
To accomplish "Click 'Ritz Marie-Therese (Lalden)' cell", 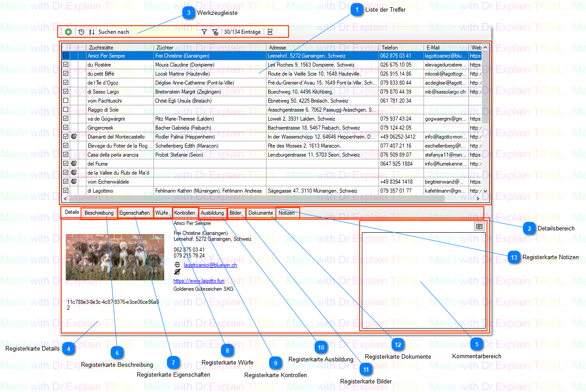I will point(210,119).
